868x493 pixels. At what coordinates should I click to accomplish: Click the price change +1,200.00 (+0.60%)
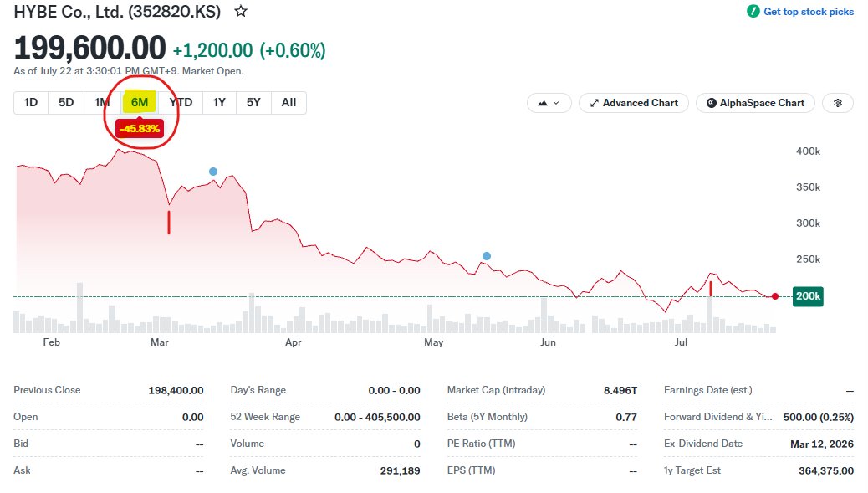point(249,50)
